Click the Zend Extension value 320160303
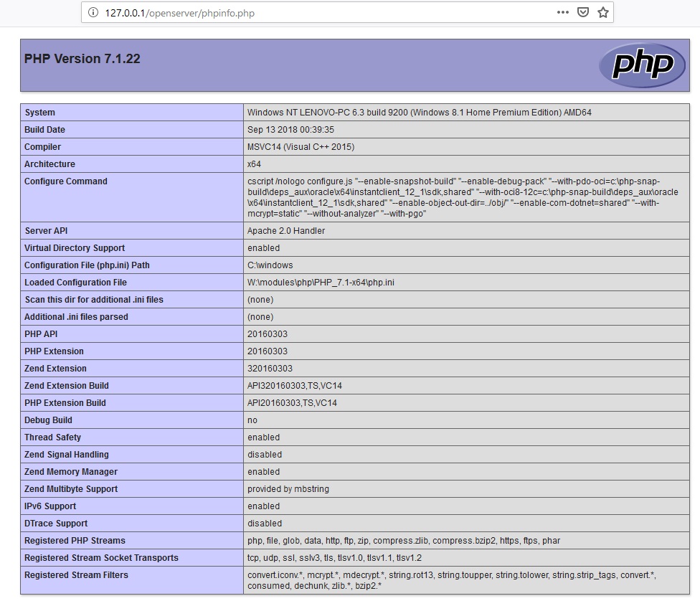The width and height of the screenshot is (700, 601). pyautogui.click(x=270, y=369)
